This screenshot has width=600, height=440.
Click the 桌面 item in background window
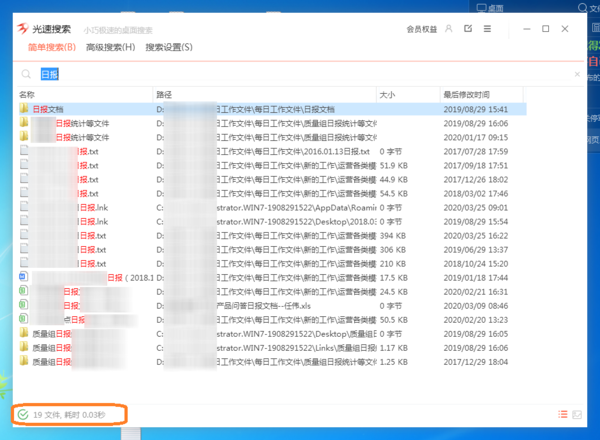point(490,8)
